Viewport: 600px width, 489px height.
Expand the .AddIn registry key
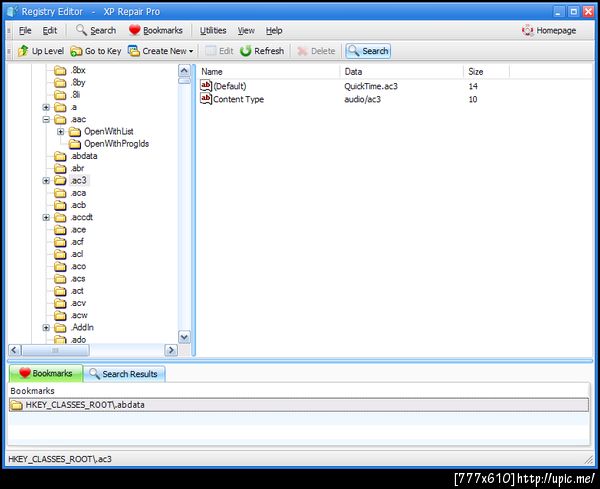pos(46,328)
